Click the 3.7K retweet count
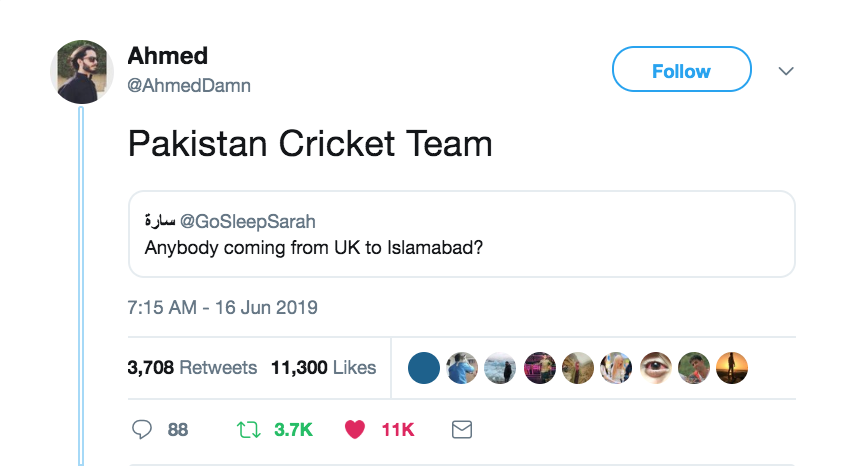842x466 pixels. pyautogui.click(x=293, y=429)
